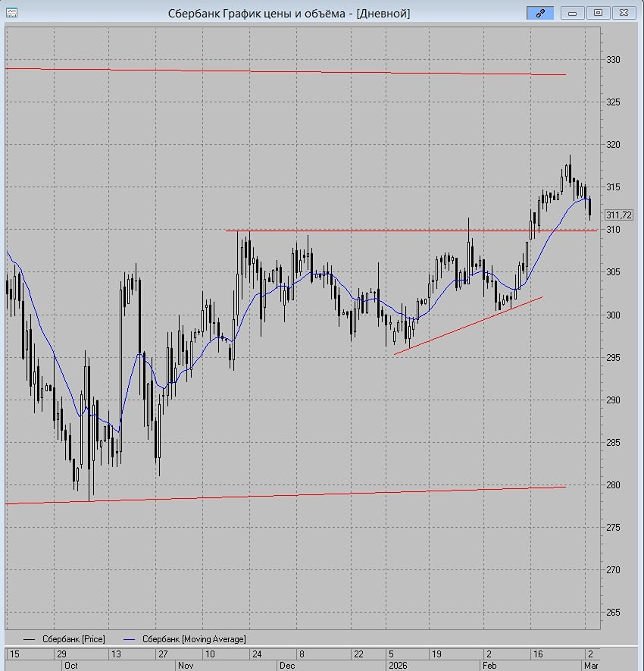Click the window title 'Сбербанк График цены и объёма'

click(x=288, y=13)
